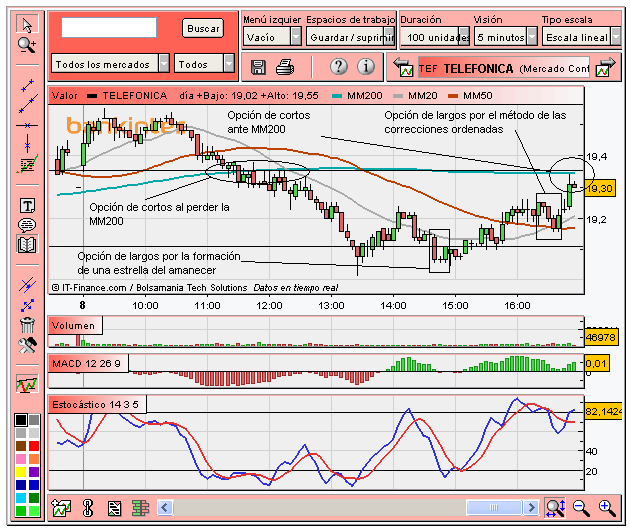Click the green order book table icon
Screen dimensions: 630x532
tap(140, 508)
